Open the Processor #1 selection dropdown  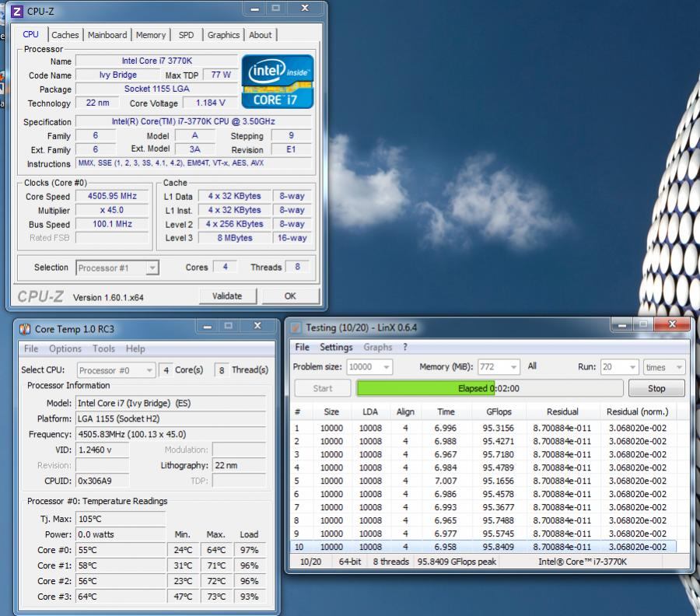pyautogui.click(x=117, y=268)
